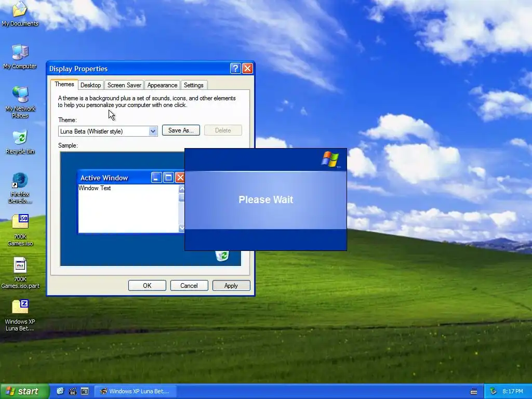Open the Theme dropdown list

click(x=153, y=131)
